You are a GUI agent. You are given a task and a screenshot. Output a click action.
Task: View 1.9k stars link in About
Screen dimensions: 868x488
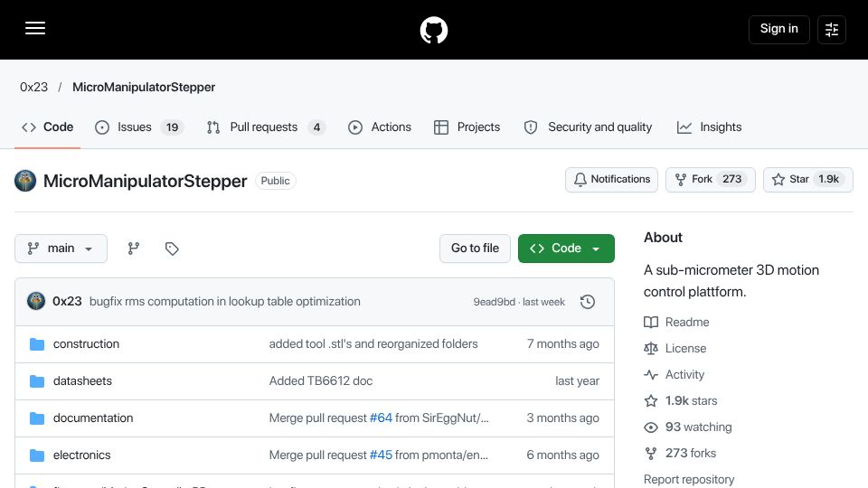[681, 400]
